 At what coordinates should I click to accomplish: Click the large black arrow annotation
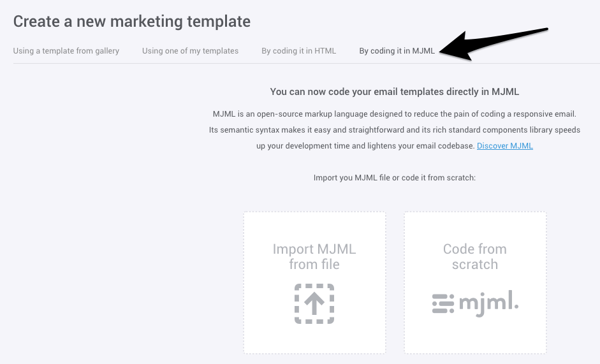[x=494, y=44]
